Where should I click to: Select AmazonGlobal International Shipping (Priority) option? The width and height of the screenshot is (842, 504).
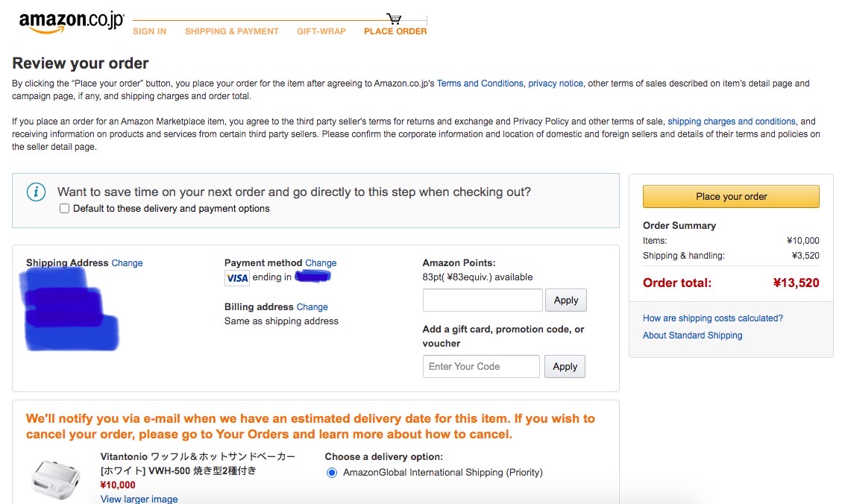point(332,473)
